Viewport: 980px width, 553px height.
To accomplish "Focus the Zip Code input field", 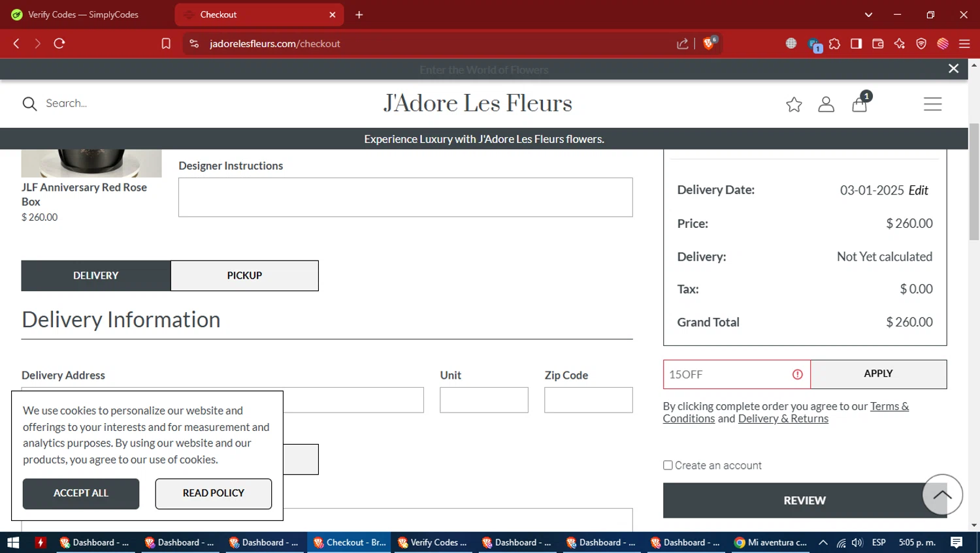I will pos(589,400).
